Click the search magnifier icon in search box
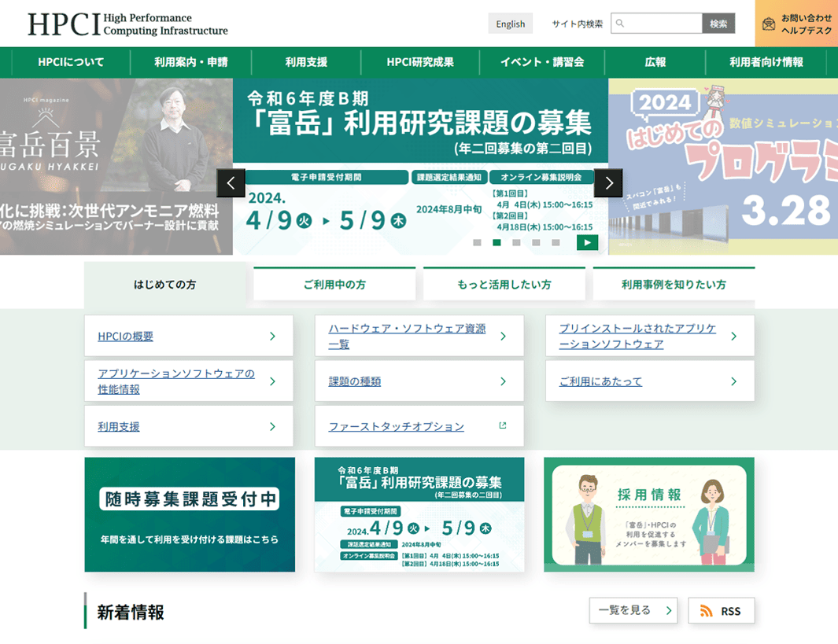Viewport: 838px width, 644px height. pos(620,24)
